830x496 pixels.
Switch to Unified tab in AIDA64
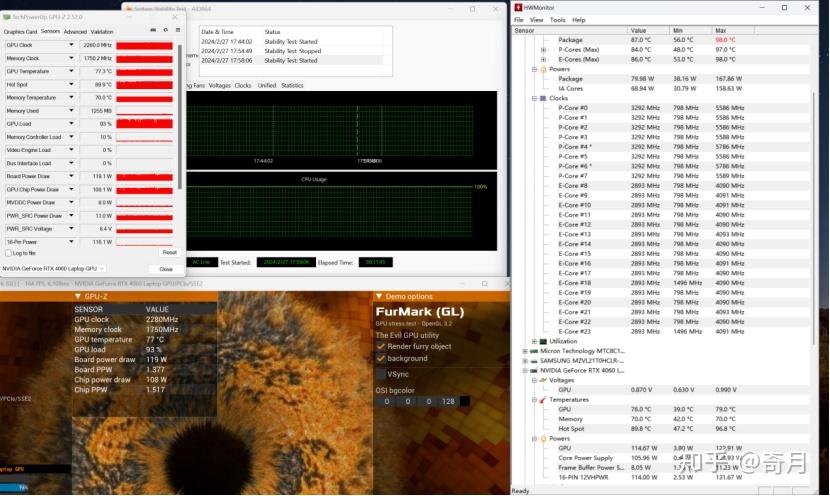click(267, 85)
